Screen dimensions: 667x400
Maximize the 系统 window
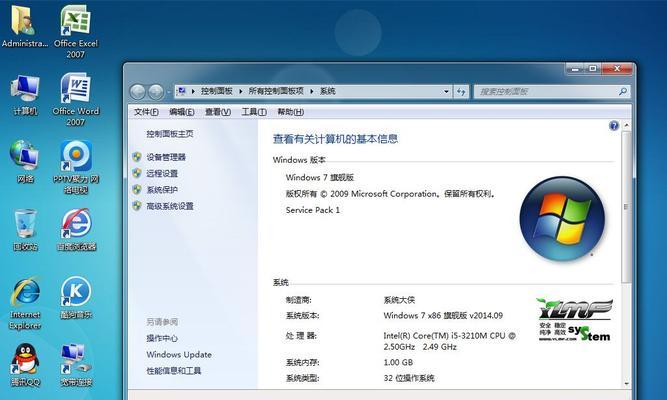click(593, 69)
